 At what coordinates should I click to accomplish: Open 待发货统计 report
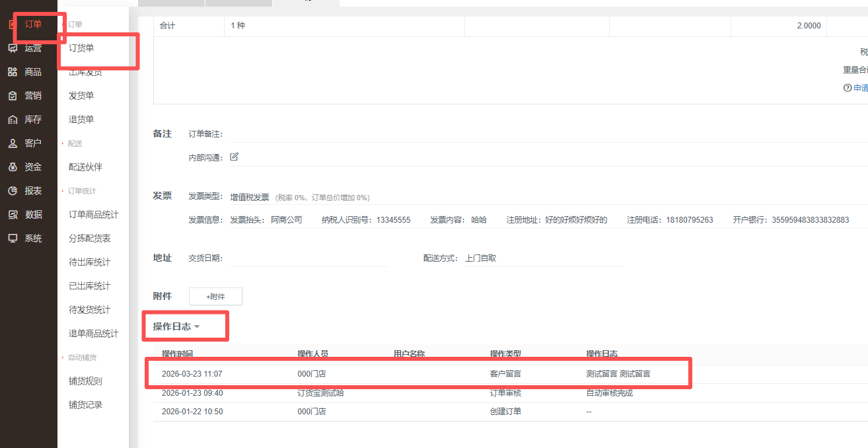(x=90, y=310)
